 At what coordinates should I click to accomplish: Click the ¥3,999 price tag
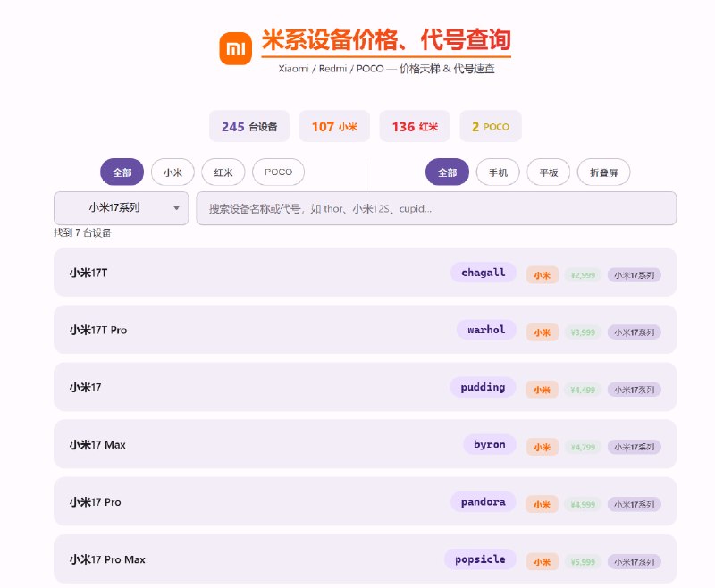(x=583, y=332)
